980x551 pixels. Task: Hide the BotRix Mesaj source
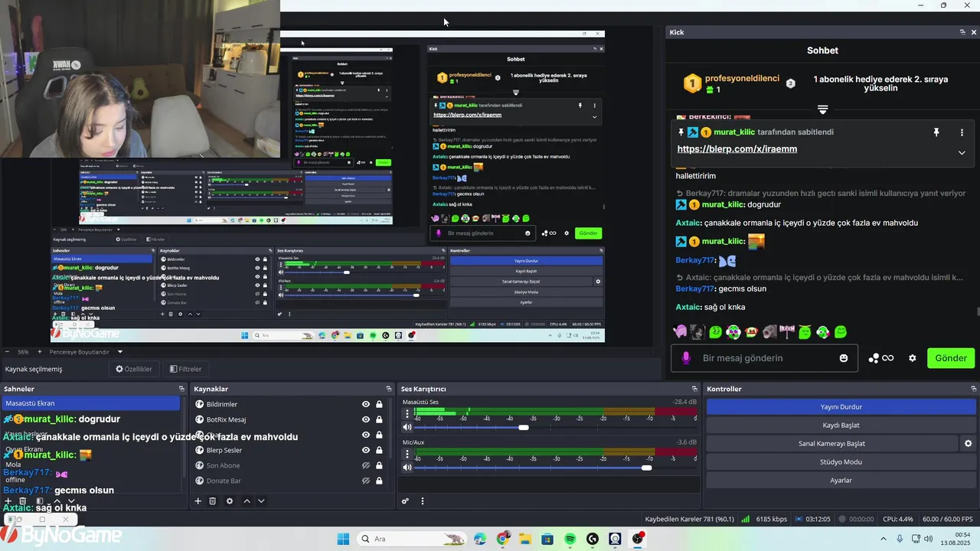click(366, 419)
